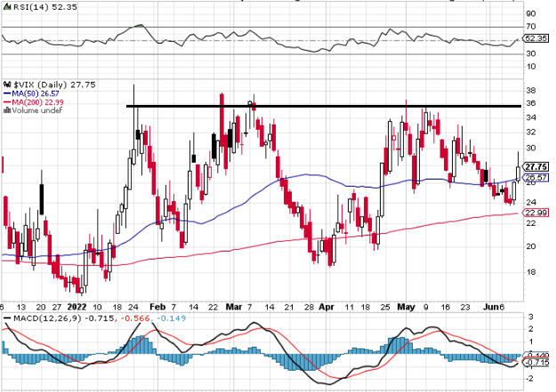
Task: Click the $VIX candlestick chart icon
Action: 7,84
